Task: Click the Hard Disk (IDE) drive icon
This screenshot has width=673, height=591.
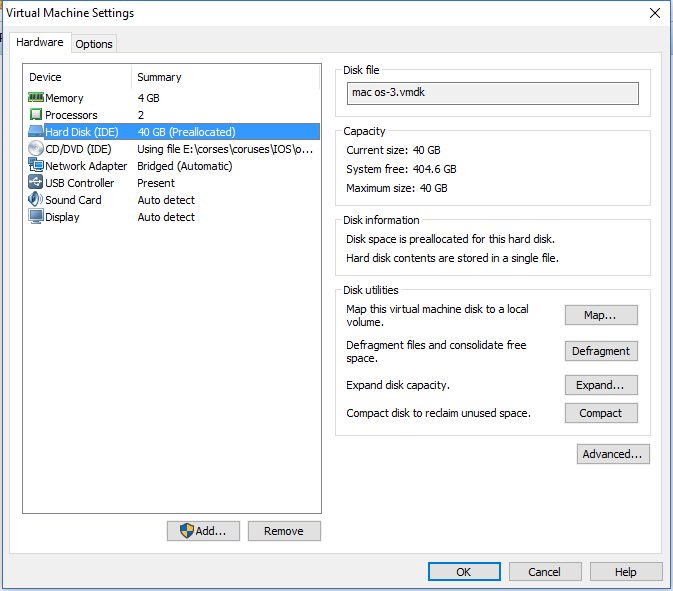Action: tap(36, 131)
